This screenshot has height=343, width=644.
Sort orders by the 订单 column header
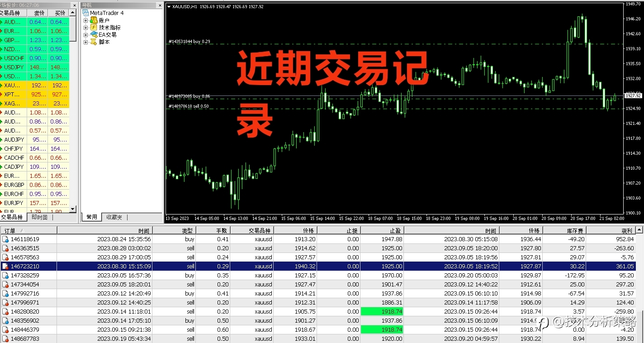[28, 230]
